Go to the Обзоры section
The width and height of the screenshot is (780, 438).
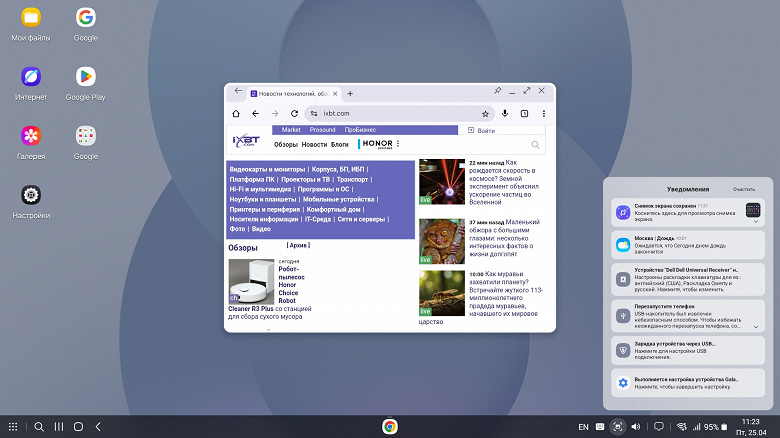coord(286,144)
